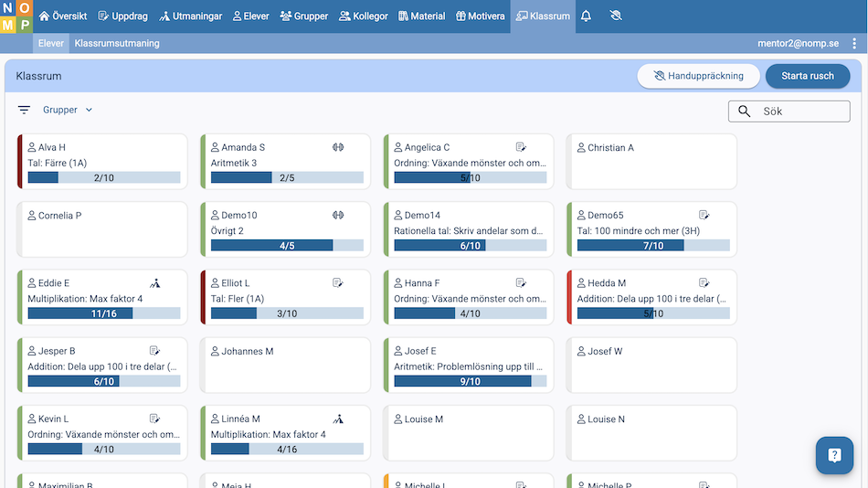Click Josef E's 9/10 progress bar

click(x=470, y=381)
